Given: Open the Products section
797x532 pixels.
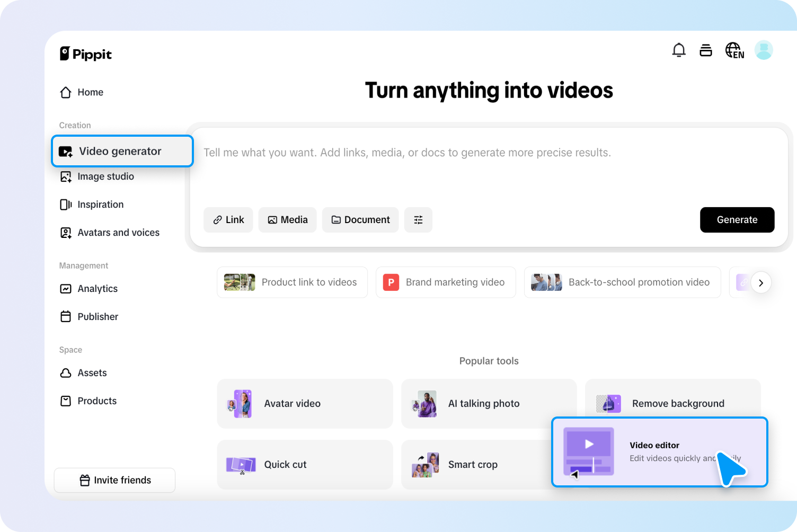Looking at the screenshot, I should (96, 401).
